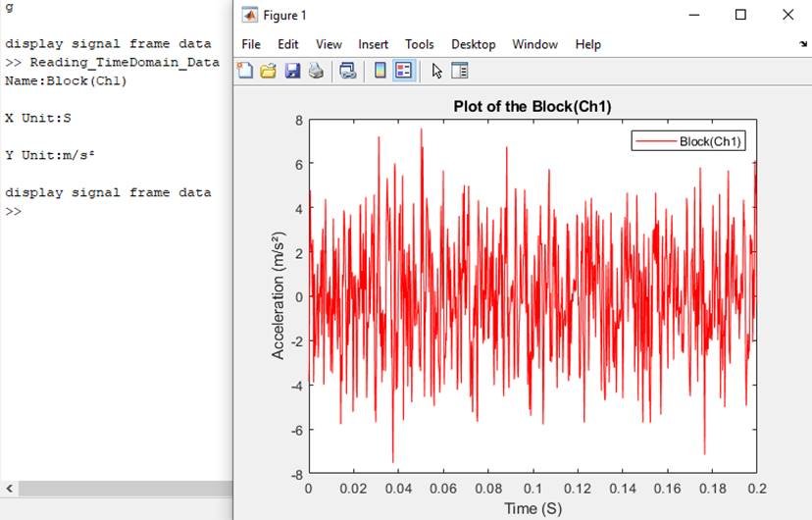Viewport: 812px width, 520px height.
Task: Open the Edit menu
Action: [x=288, y=44]
